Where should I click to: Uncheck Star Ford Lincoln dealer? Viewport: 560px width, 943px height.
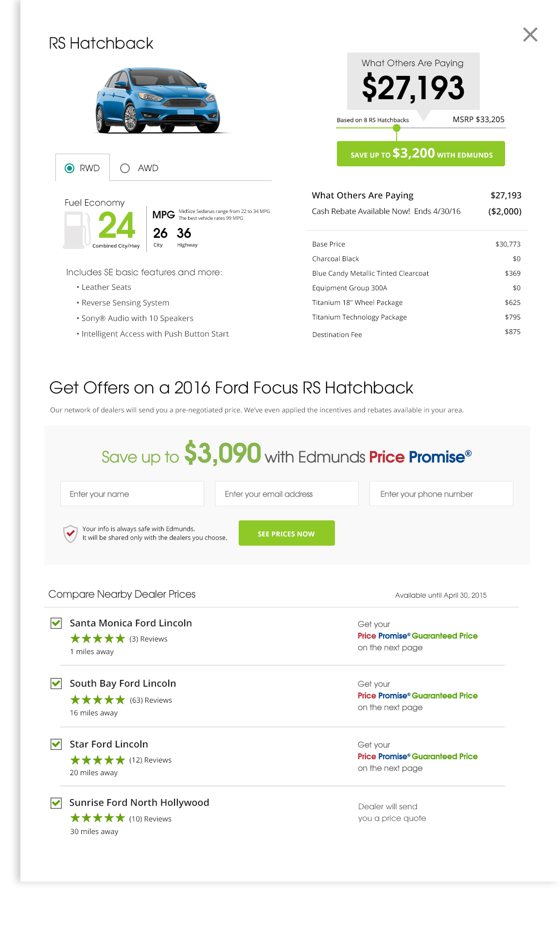(x=56, y=744)
